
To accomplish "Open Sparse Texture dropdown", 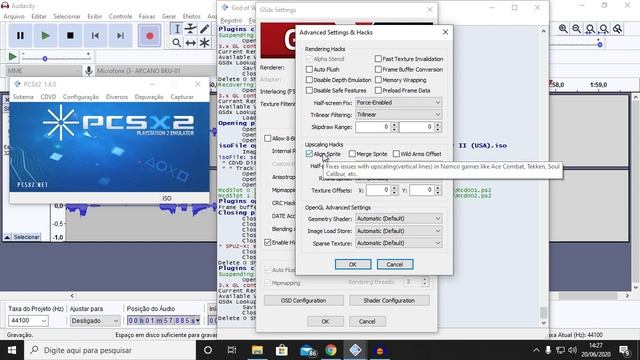I will (x=398, y=243).
